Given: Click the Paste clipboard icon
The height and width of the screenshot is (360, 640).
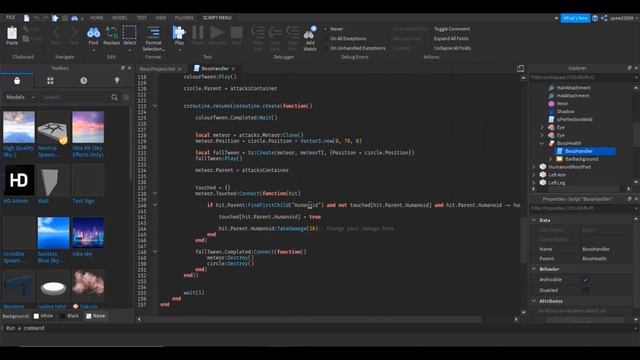Looking at the screenshot, I should 12,33.
